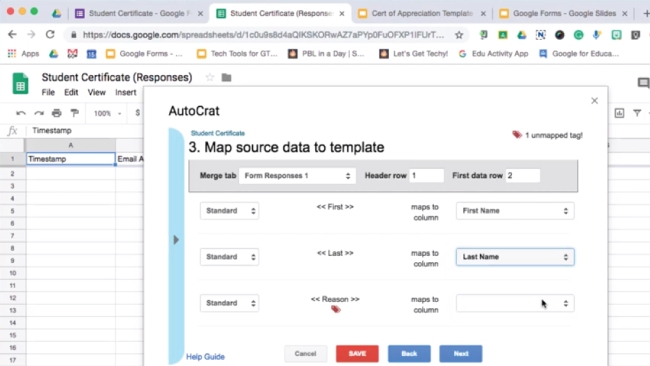Select the paint format tool
The width and height of the screenshot is (650, 366).
click(x=75, y=113)
